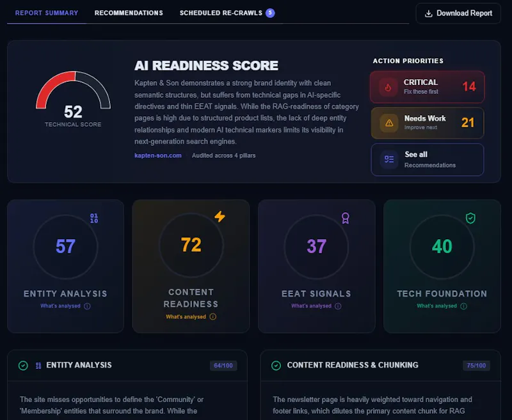Click the Critical count 14

click(469, 86)
